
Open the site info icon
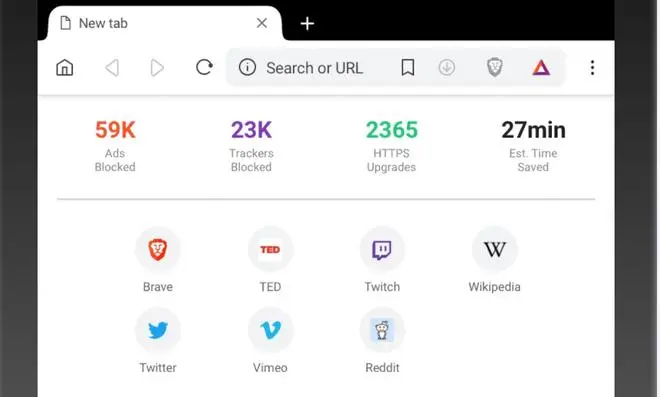click(247, 67)
